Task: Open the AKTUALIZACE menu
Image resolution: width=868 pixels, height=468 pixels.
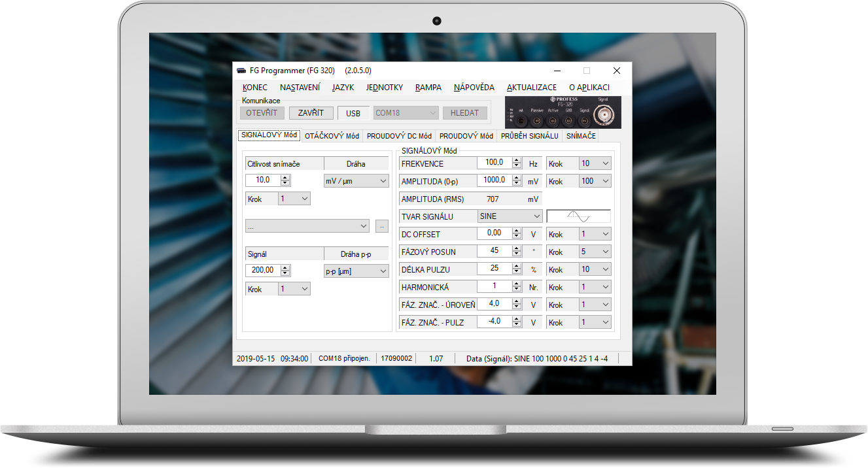Action: click(x=531, y=88)
